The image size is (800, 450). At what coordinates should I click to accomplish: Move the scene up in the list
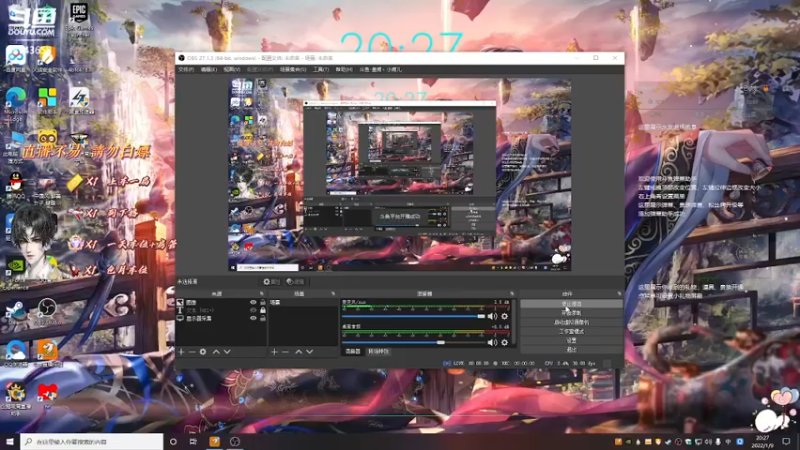tap(298, 352)
